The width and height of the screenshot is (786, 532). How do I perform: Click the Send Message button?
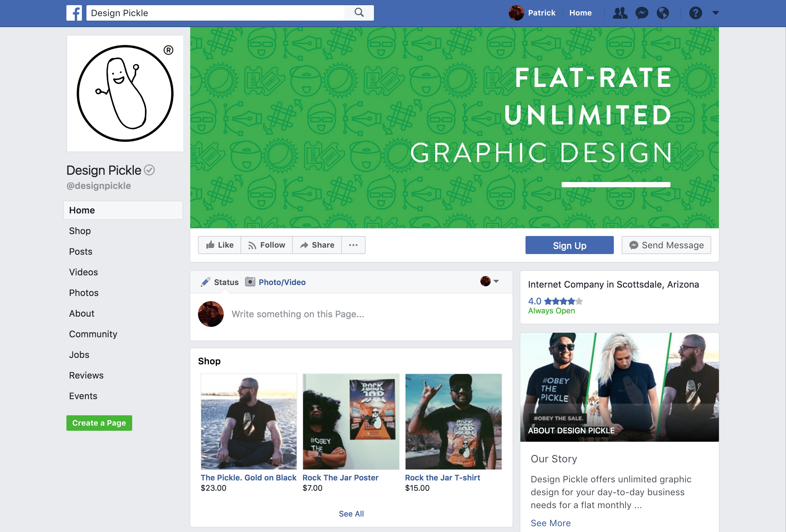[x=667, y=245]
